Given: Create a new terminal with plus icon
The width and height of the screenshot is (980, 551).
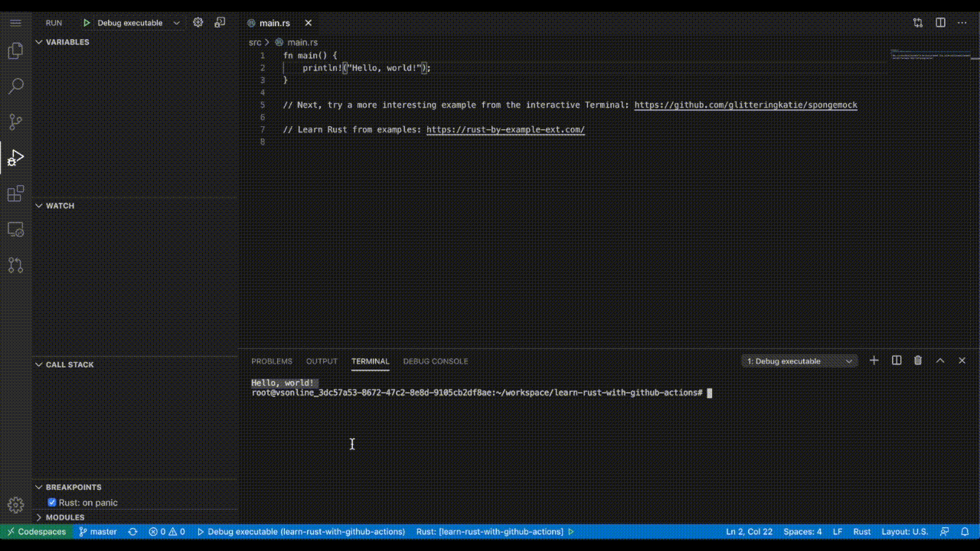Looking at the screenshot, I should (874, 360).
